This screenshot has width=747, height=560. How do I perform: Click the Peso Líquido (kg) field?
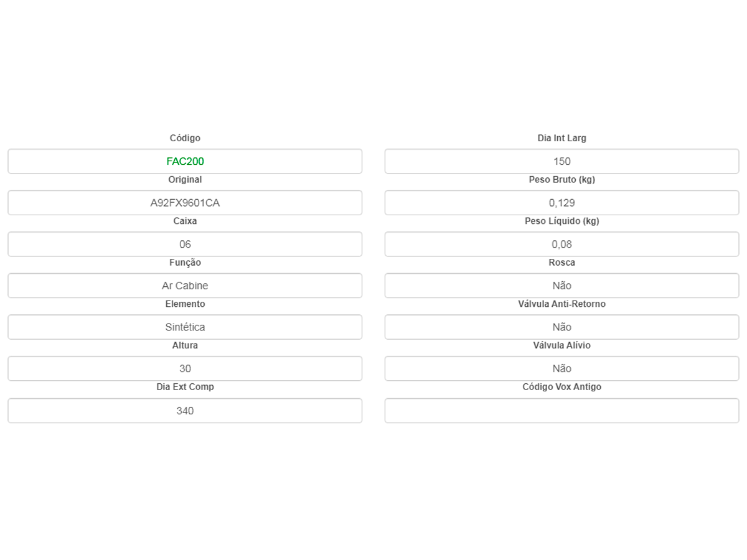point(561,244)
